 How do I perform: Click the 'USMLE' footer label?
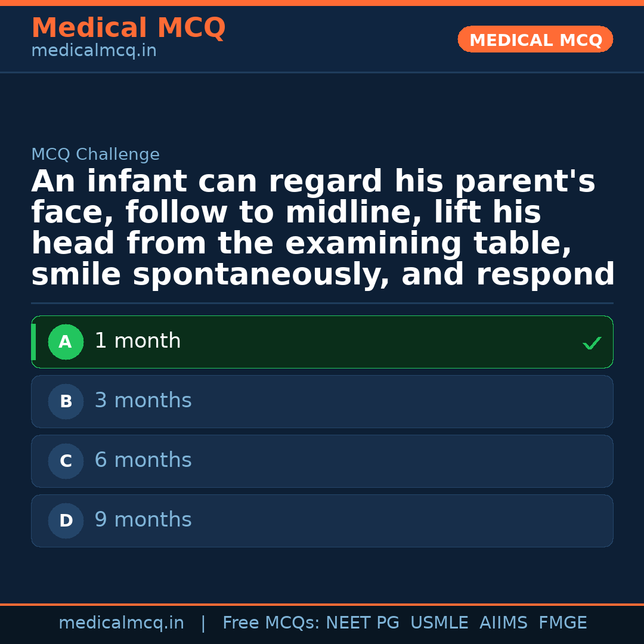click(x=439, y=623)
